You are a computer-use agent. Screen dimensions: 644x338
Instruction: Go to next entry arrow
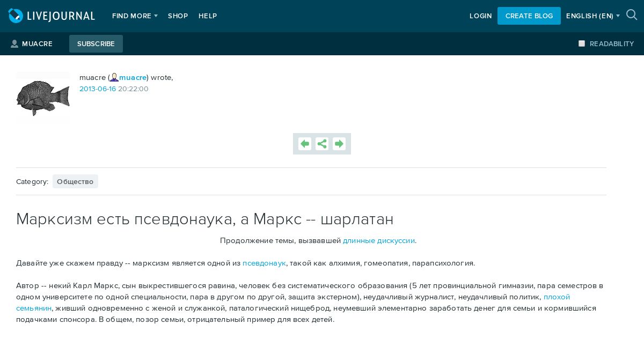339,144
